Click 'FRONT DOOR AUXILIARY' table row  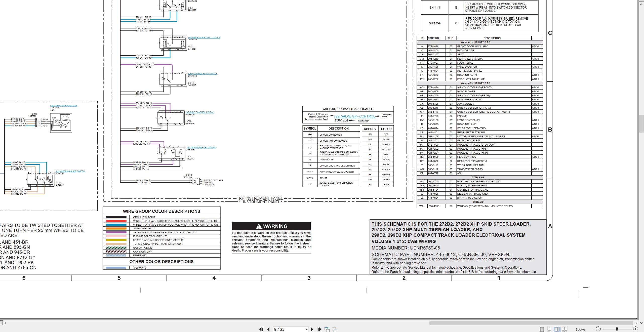(480, 46)
